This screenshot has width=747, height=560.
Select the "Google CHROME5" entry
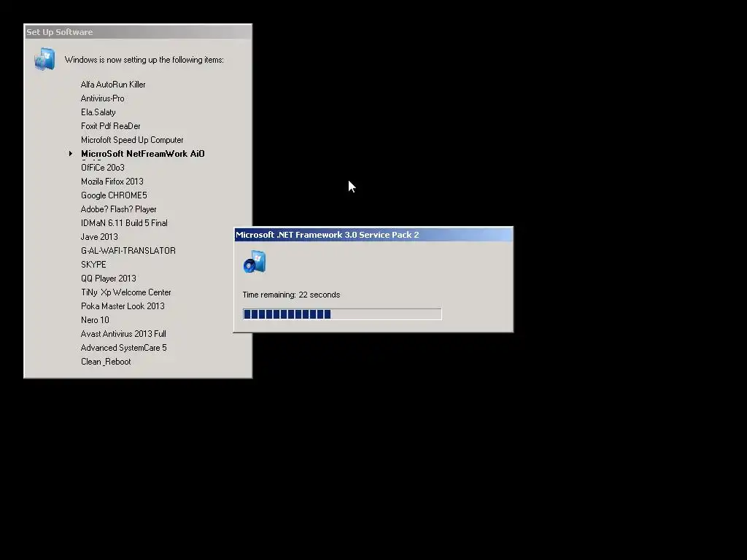[114, 195]
